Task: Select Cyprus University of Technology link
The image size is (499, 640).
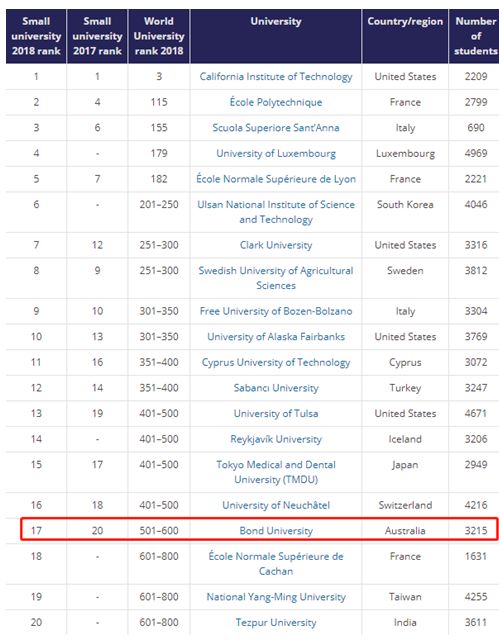Action: coord(276,362)
